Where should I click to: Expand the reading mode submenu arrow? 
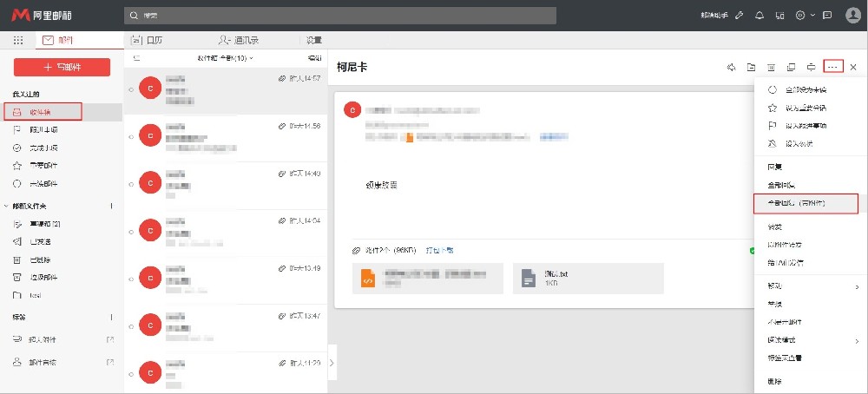tap(857, 340)
